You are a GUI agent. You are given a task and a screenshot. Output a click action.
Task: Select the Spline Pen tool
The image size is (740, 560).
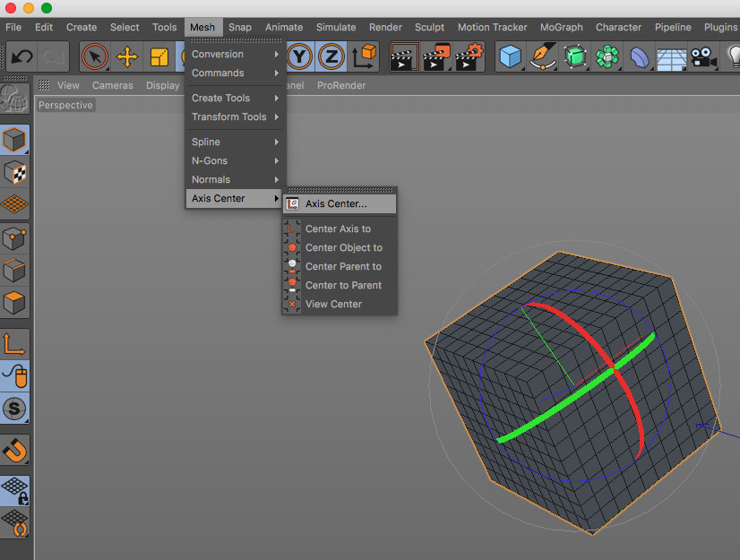click(542, 58)
